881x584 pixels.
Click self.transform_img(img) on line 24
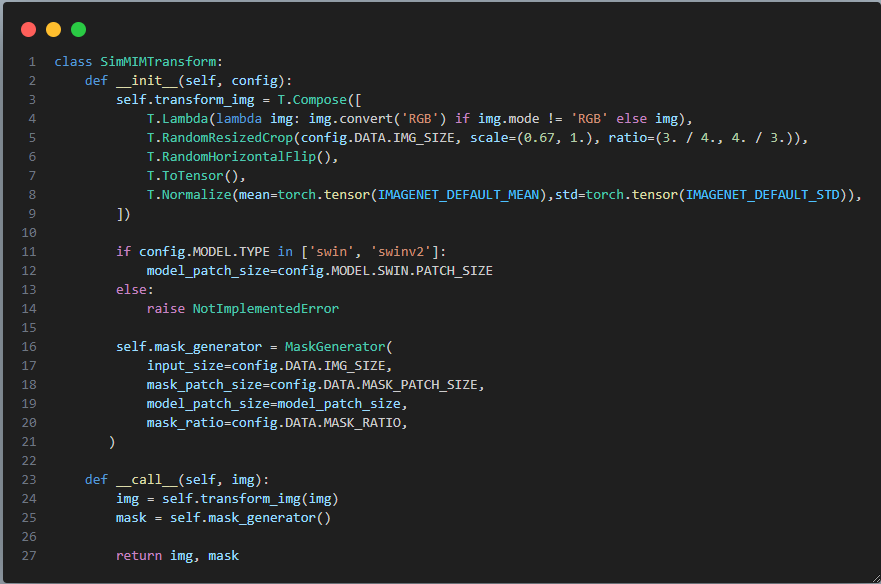pyautogui.click(x=250, y=499)
